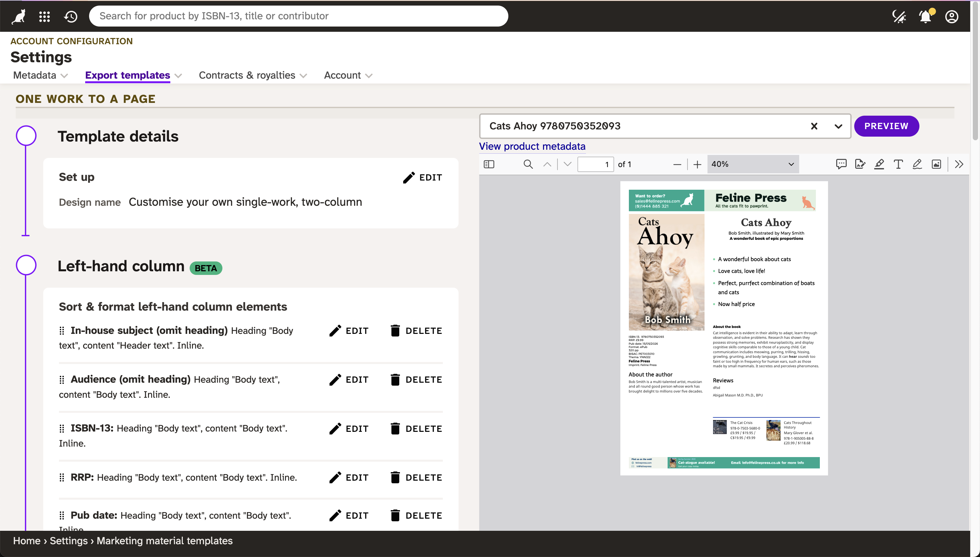Viewport: 980px width, 557px height.
Task: Expand the Account menu chevron
Action: (x=368, y=76)
